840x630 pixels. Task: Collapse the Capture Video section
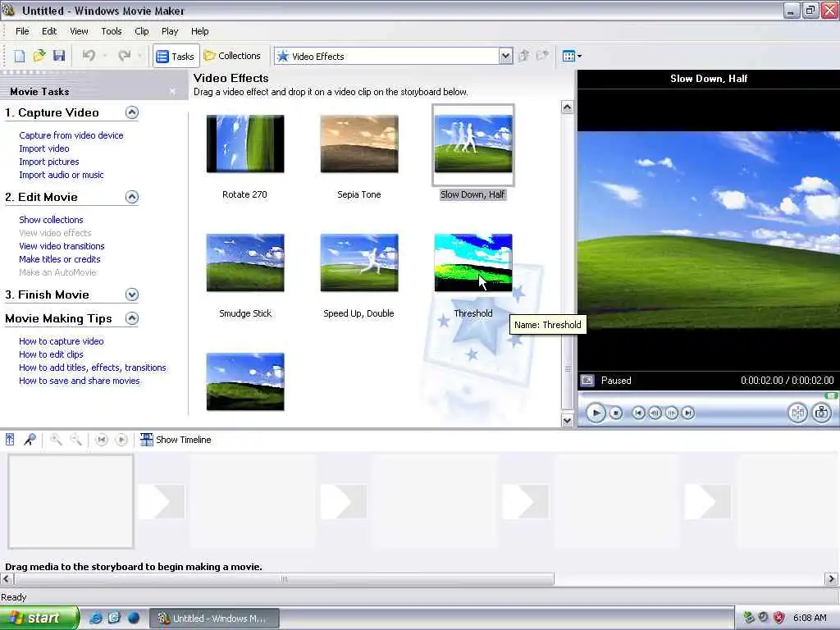pos(132,112)
